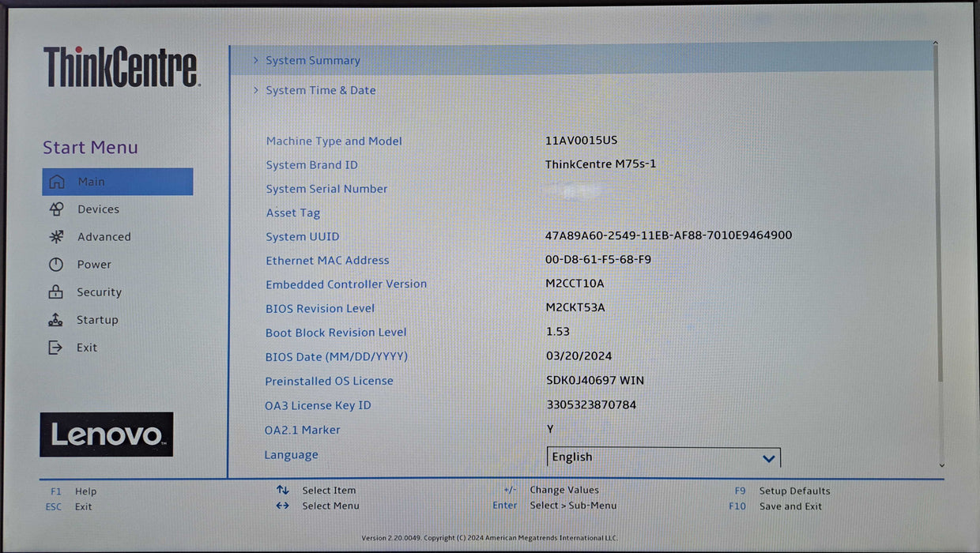Click Enter Select Sub-Menu hint
Image resolution: width=980 pixels, height=553 pixels.
point(554,506)
